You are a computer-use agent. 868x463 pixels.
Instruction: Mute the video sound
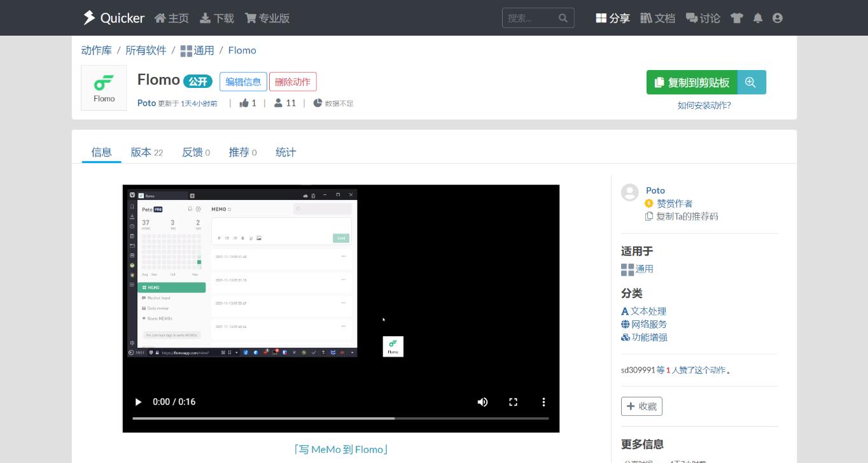pyautogui.click(x=482, y=402)
